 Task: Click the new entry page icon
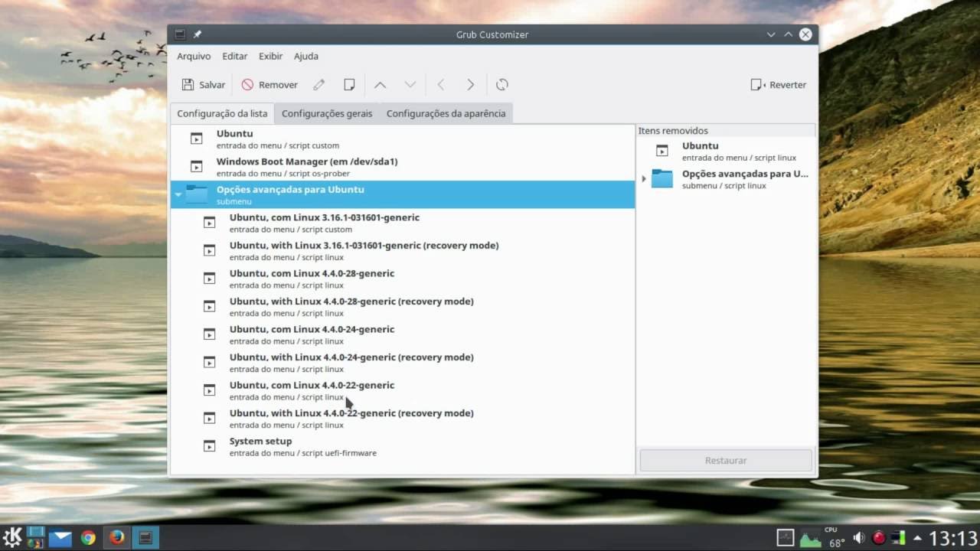[x=349, y=85]
